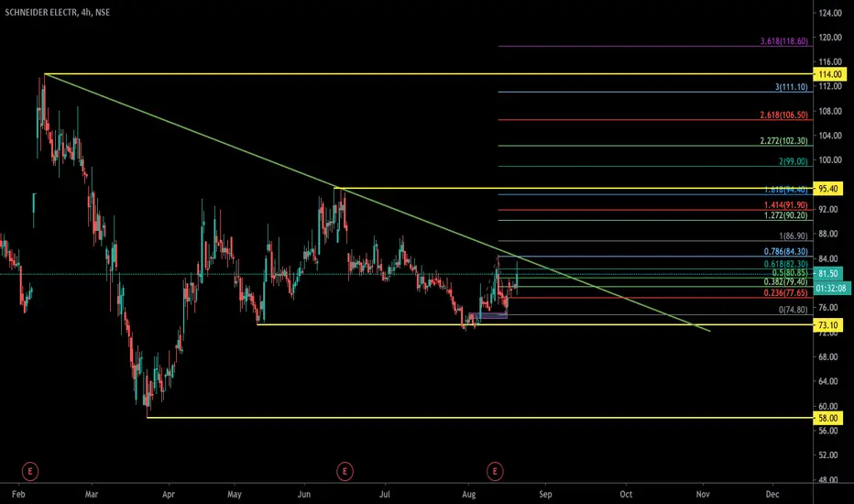Click Fibonacci level label 1.272(90.20)
Viewport: 854px width, 504px height.
(786, 215)
